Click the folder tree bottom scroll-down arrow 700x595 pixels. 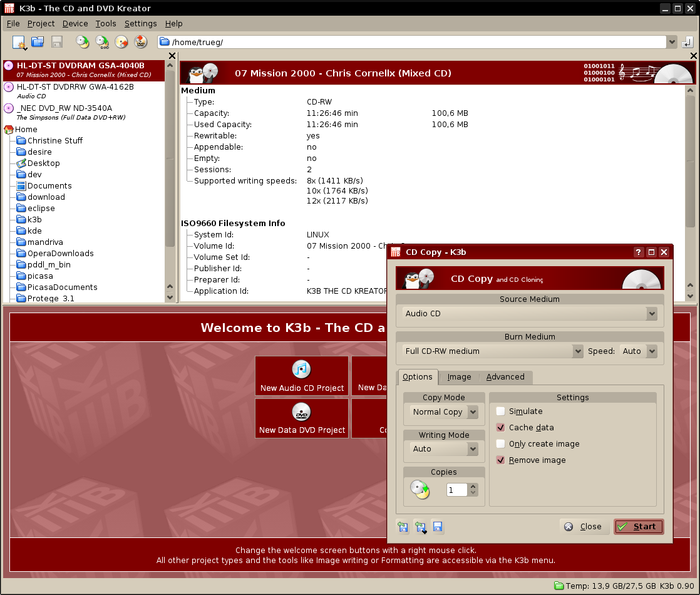(x=170, y=297)
